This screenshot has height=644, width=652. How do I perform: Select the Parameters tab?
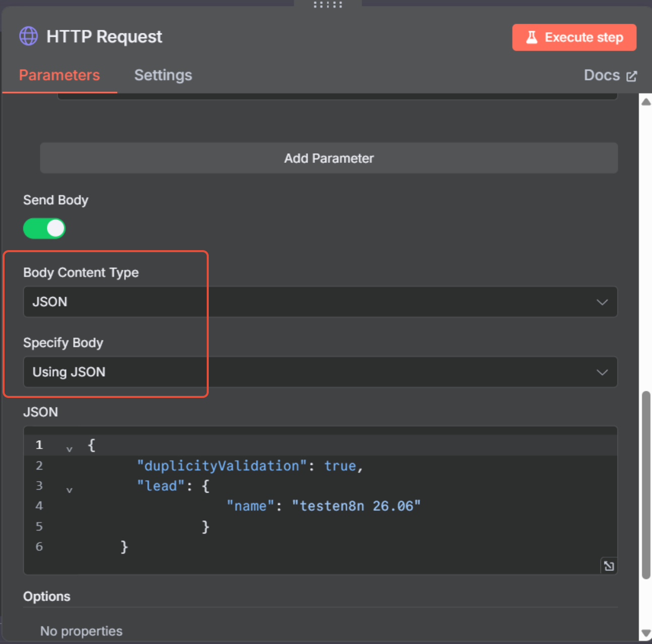(60, 75)
